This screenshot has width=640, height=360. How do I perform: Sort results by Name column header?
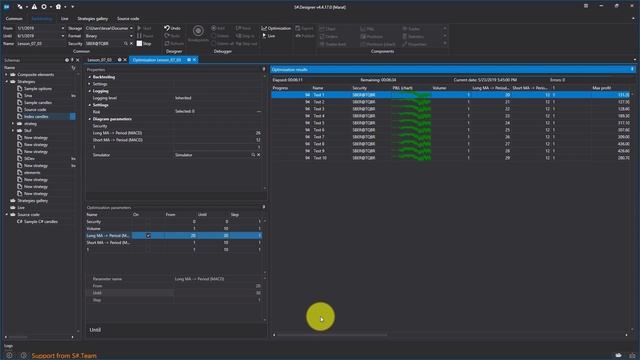(x=318, y=88)
